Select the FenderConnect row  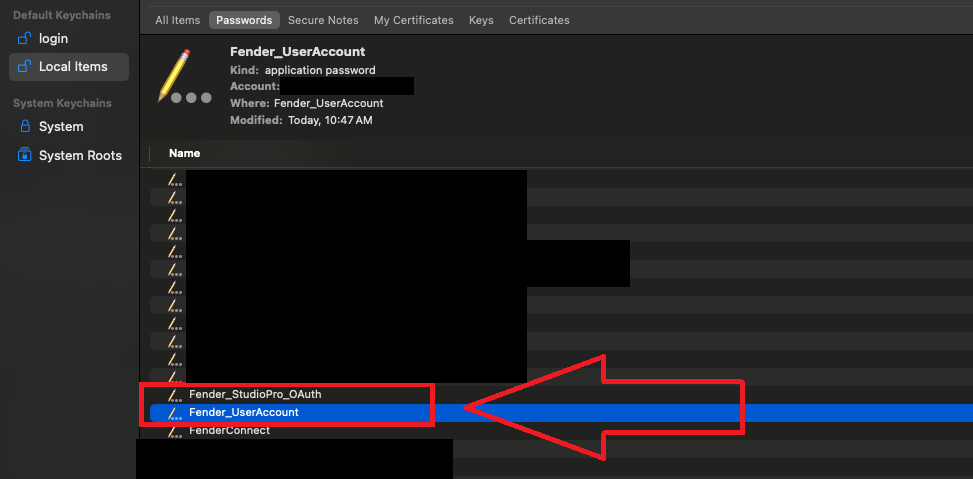click(x=562, y=430)
